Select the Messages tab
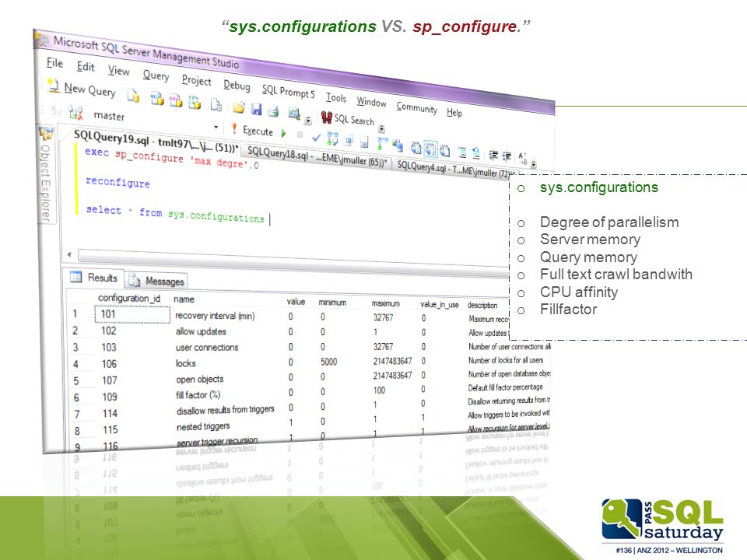Screen dimensions: 747x560 point(156,281)
